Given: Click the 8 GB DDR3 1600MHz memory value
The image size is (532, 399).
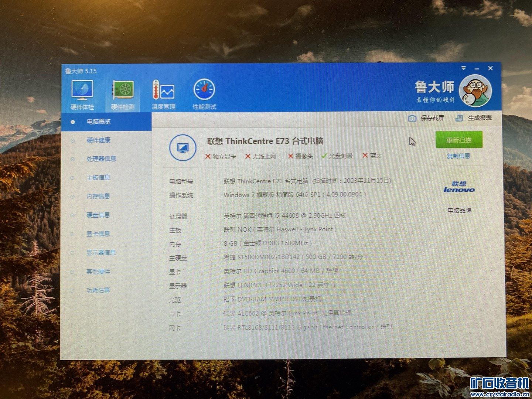Looking at the screenshot, I should pos(268,243).
